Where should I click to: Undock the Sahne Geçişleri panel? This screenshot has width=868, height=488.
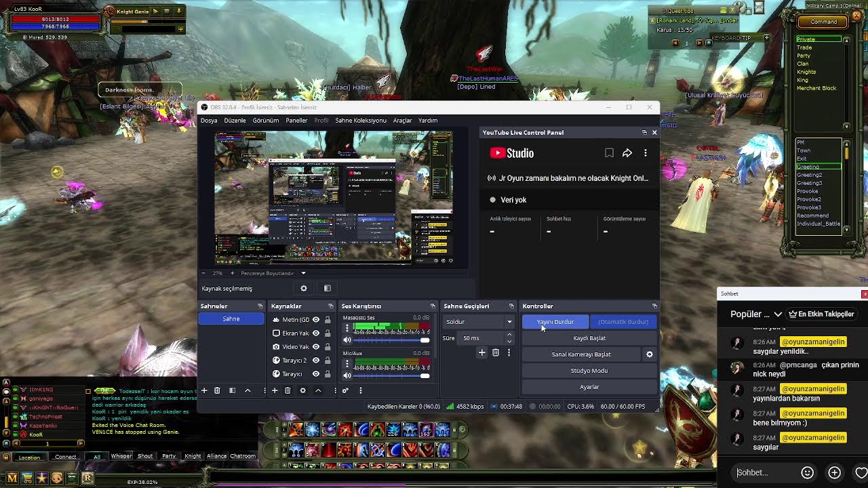coord(511,306)
